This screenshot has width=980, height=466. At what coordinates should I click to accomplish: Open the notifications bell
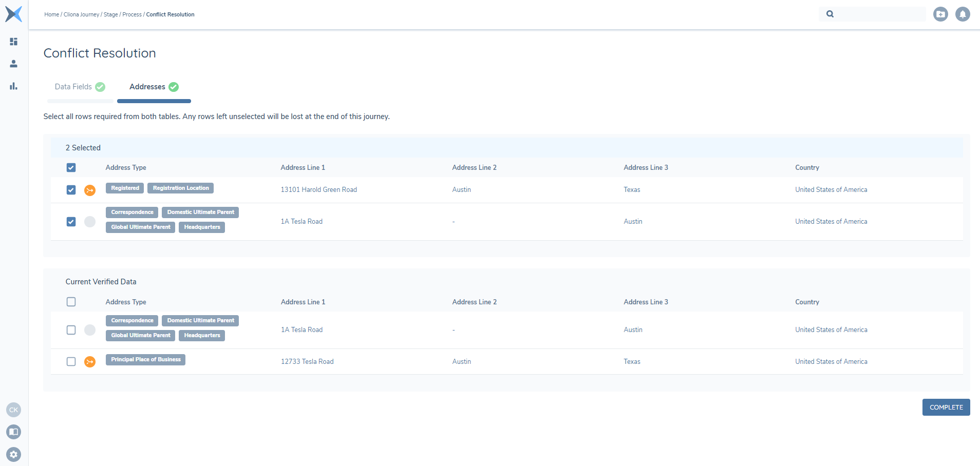click(x=963, y=14)
